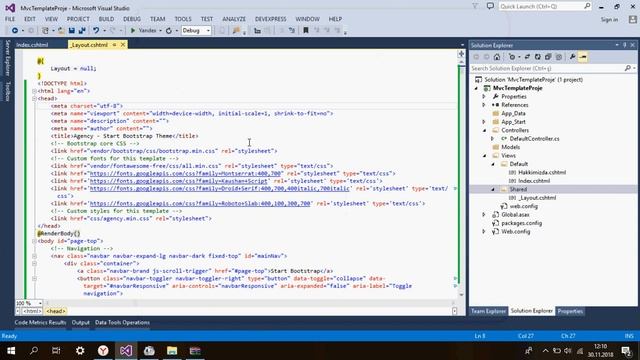Open the FILE menu

tap(10, 19)
